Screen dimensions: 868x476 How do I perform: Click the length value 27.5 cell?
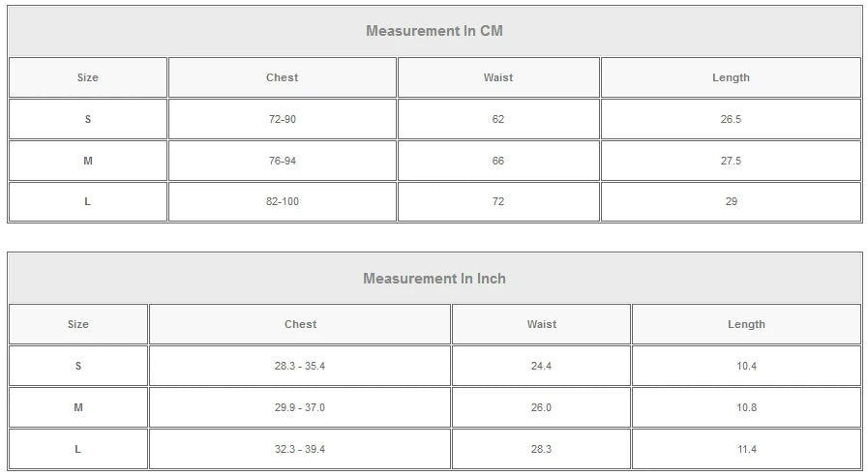pos(731,161)
